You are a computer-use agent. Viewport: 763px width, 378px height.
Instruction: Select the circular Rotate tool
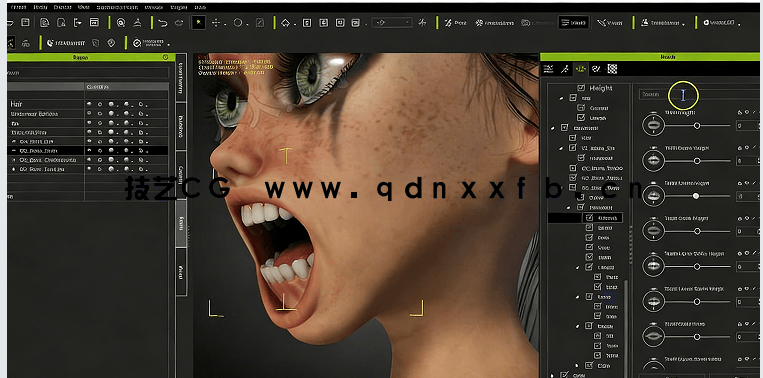point(238,22)
